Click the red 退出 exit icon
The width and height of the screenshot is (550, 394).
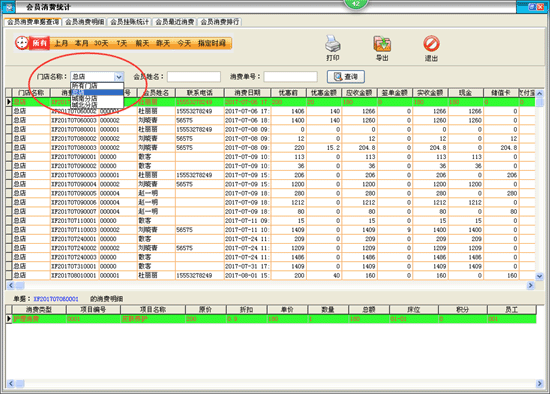pos(431,44)
